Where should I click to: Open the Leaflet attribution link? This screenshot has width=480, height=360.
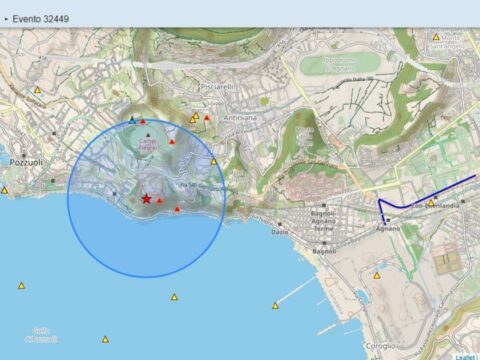click(465, 357)
